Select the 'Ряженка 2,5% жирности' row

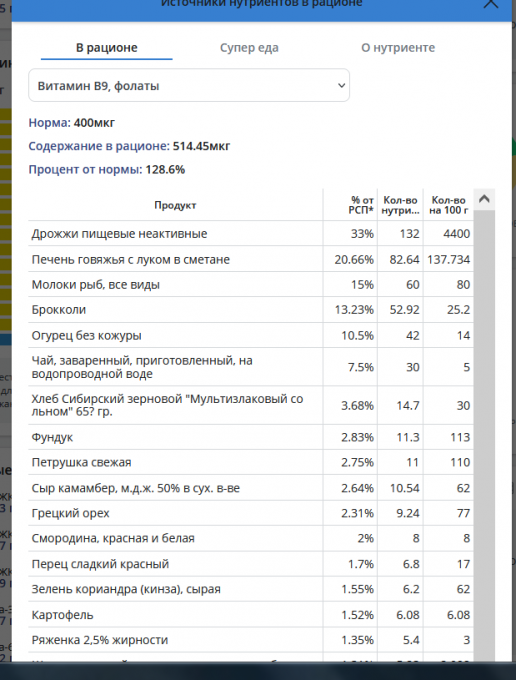click(251, 640)
